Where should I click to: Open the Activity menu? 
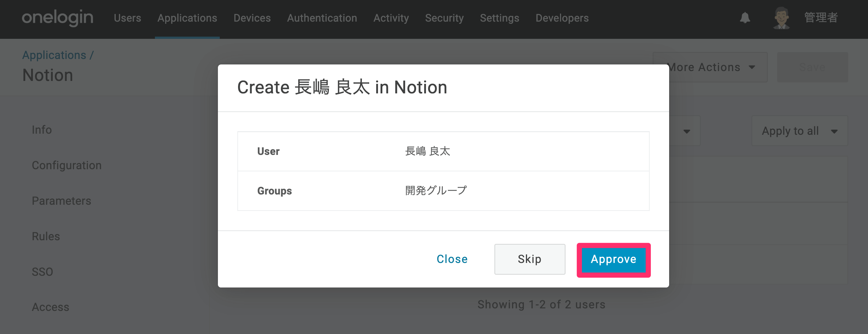[x=391, y=18]
